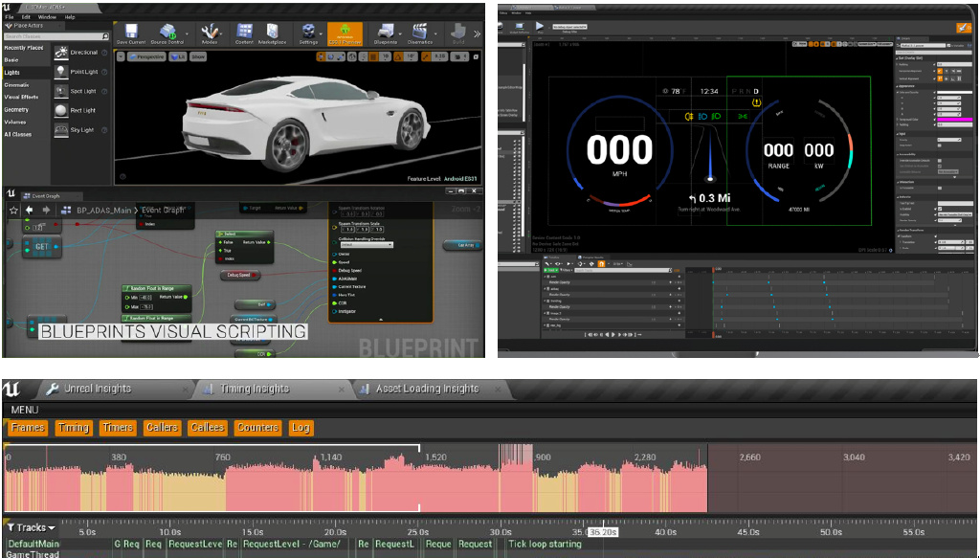Click the ES3.1 Preview Android icon
Screen dimensions: 980x558
(345, 33)
